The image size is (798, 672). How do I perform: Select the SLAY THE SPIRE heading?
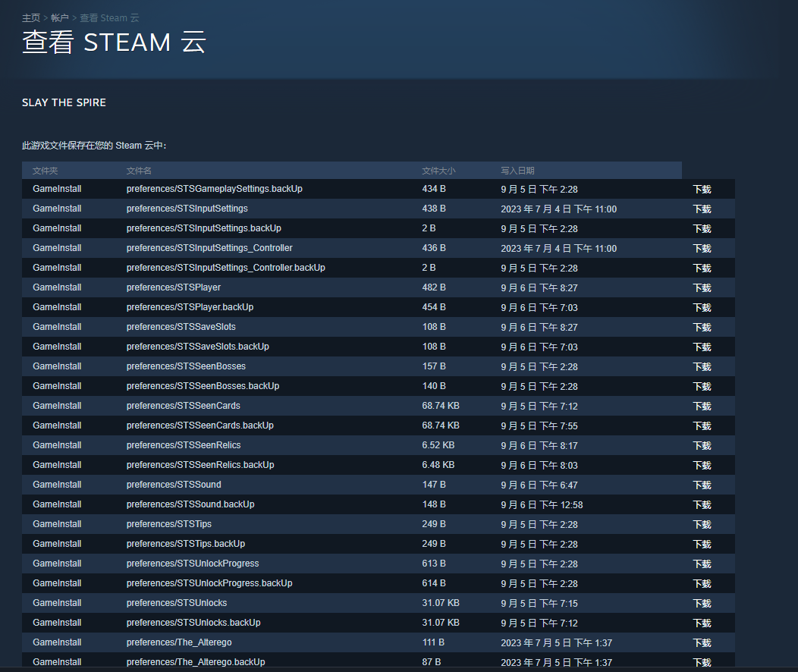click(64, 102)
